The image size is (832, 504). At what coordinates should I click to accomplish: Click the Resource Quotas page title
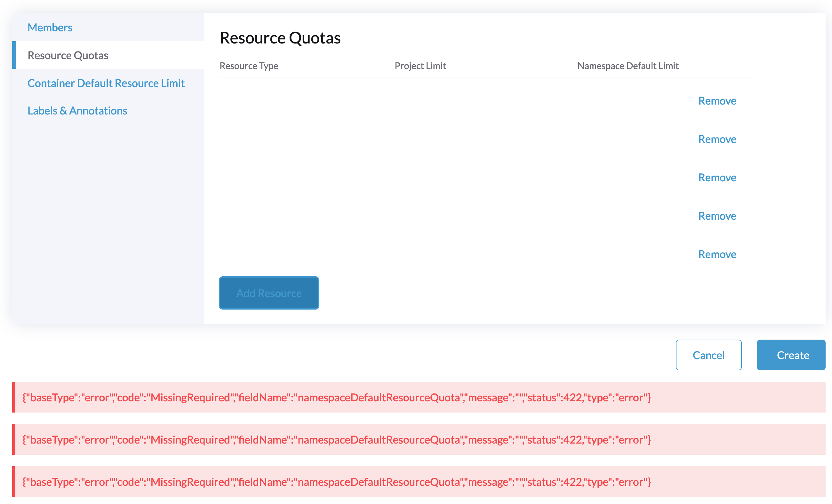point(280,37)
